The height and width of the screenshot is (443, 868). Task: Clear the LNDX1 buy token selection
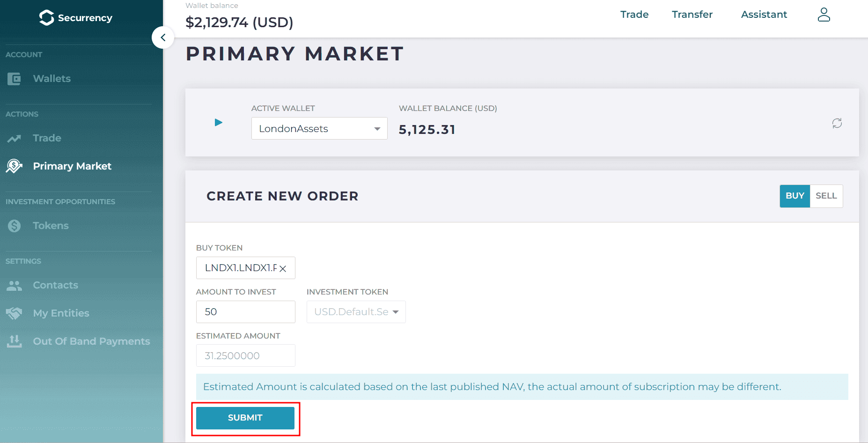[x=283, y=269]
